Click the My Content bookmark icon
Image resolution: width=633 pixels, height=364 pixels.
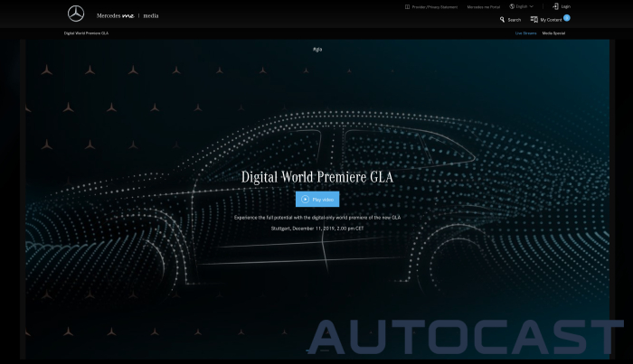(534, 19)
